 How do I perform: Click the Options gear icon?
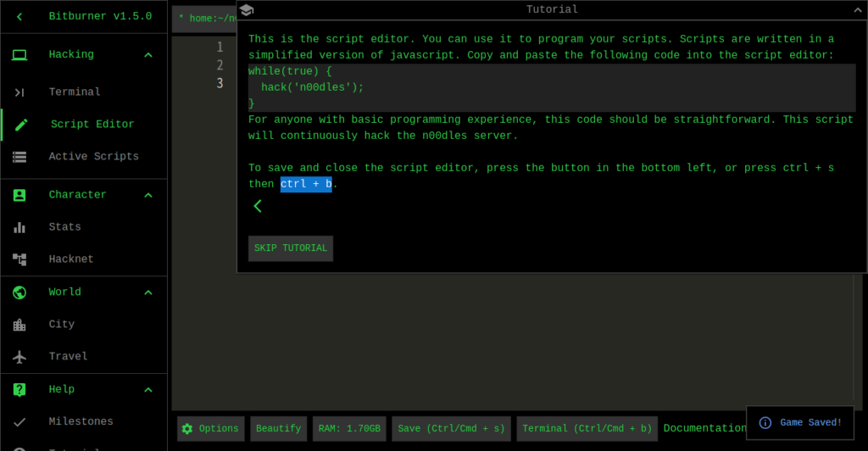187,428
